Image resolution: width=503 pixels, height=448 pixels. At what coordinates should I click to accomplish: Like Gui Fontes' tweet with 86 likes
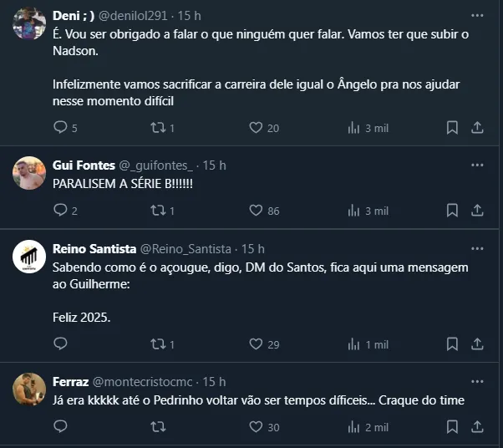click(x=257, y=211)
